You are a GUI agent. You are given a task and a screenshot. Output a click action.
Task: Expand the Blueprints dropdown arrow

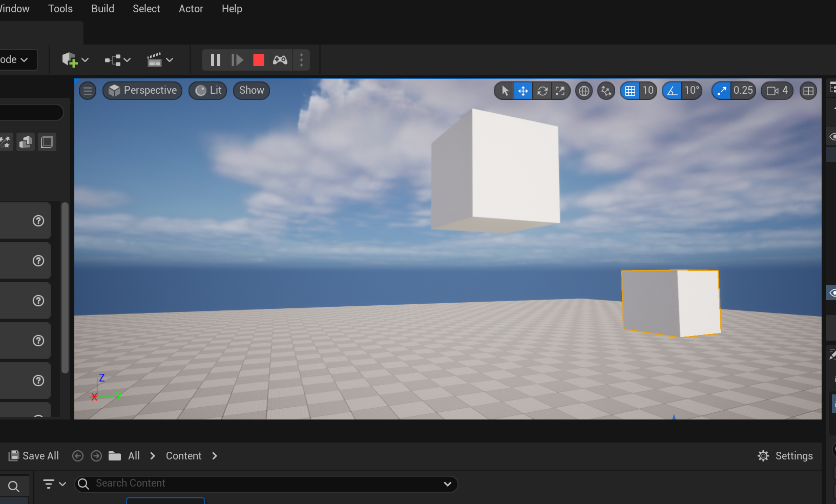pyautogui.click(x=127, y=60)
